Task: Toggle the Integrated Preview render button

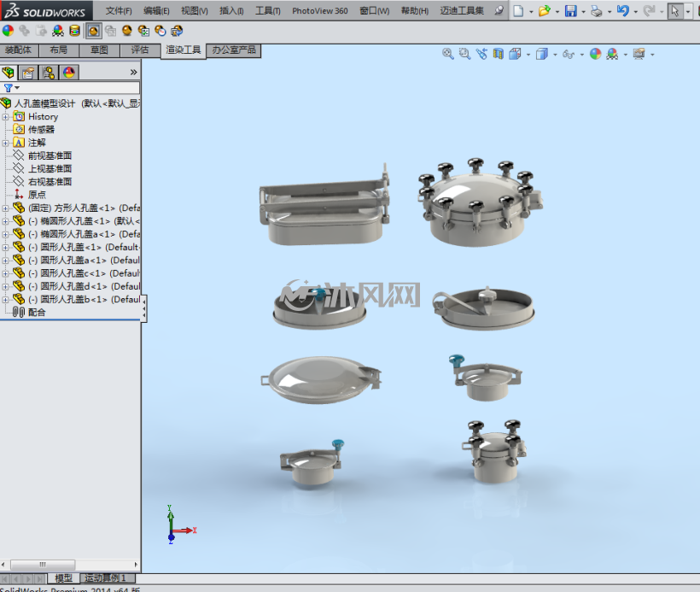Action: pos(93,31)
